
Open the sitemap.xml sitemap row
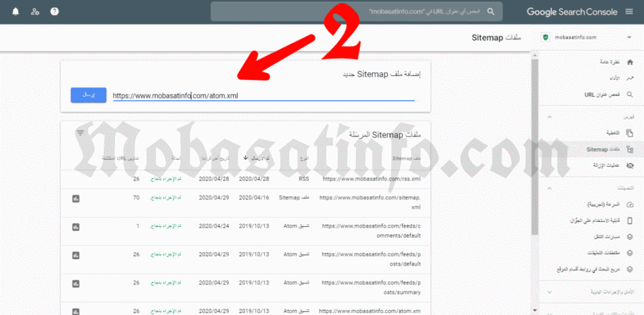pyautogui.click(x=246, y=203)
